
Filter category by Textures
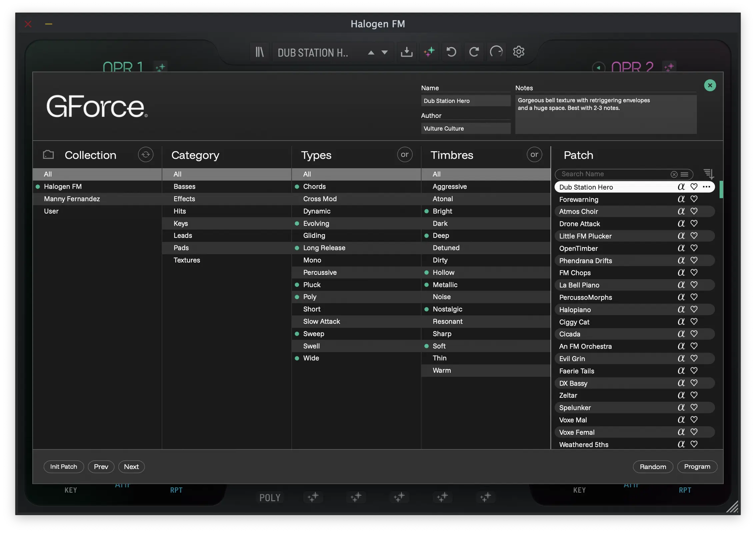point(227,260)
